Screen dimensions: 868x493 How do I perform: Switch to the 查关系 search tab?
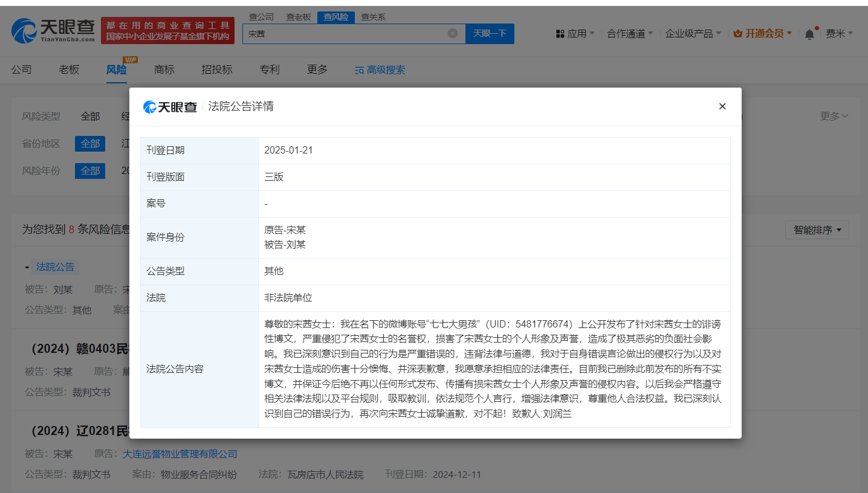click(373, 17)
